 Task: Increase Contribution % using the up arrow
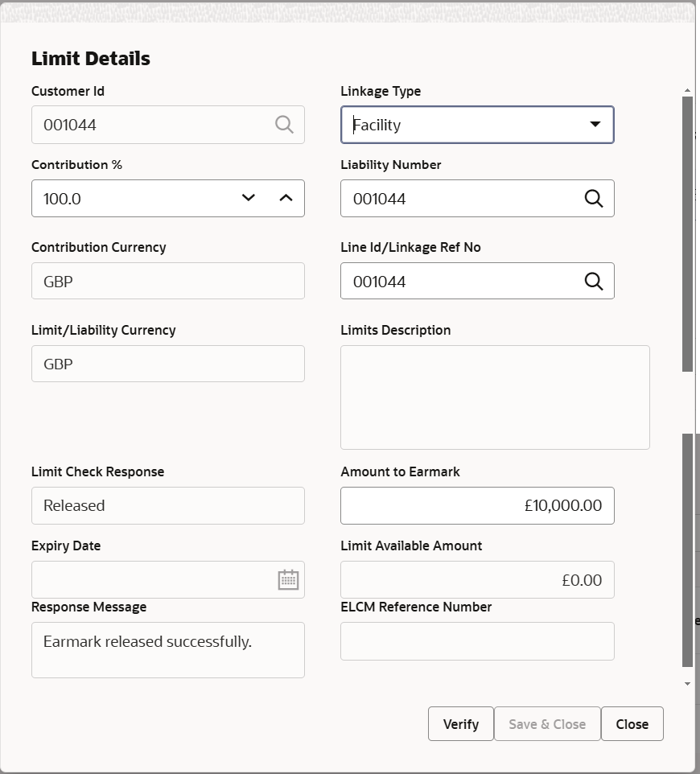coord(286,198)
